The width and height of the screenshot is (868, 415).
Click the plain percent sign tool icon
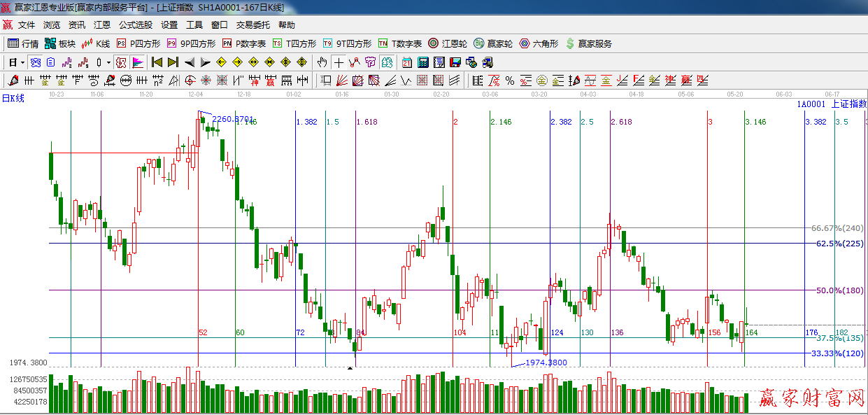tap(509, 80)
